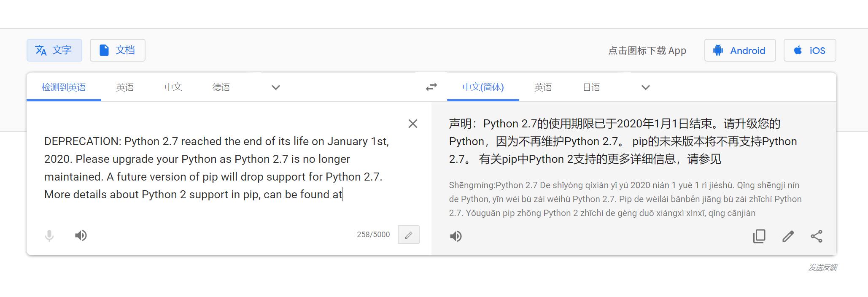This screenshot has width=868, height=297.
Task: Click the translated Chinese text output
Action: tap(623, 141)
